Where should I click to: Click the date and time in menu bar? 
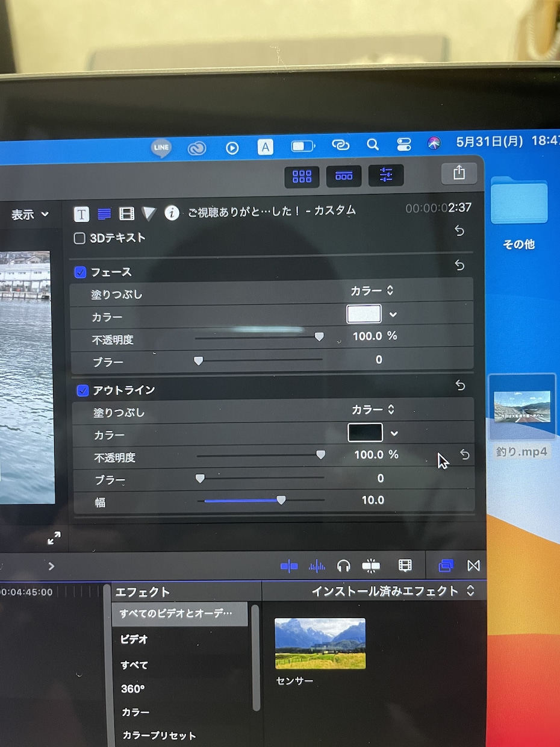click(x=508, y=142)
